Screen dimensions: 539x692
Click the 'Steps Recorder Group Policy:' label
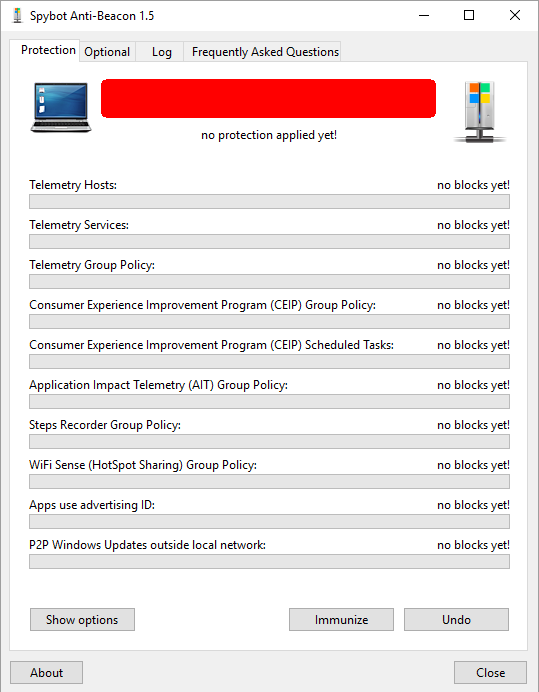click(105, 425)
